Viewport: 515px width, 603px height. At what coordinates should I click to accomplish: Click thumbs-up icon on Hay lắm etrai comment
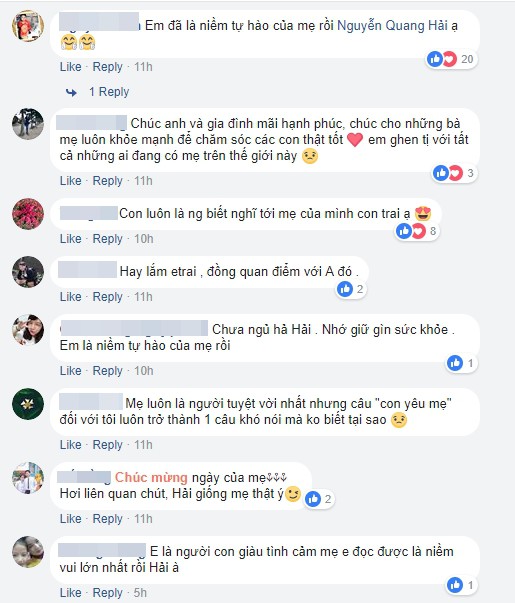pyautogui.click(x=345, y=289)
